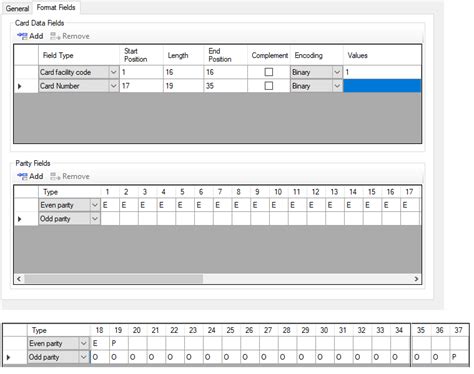Click Remove icon in Card Data Fields
The height and width of the screenshot is (374, 474).
[55, 36]
